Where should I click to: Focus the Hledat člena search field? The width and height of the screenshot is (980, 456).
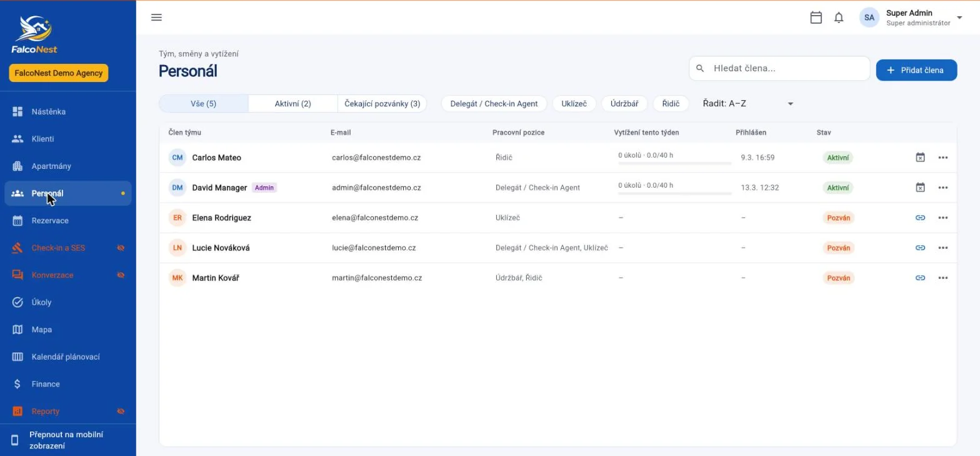(779, 68)
